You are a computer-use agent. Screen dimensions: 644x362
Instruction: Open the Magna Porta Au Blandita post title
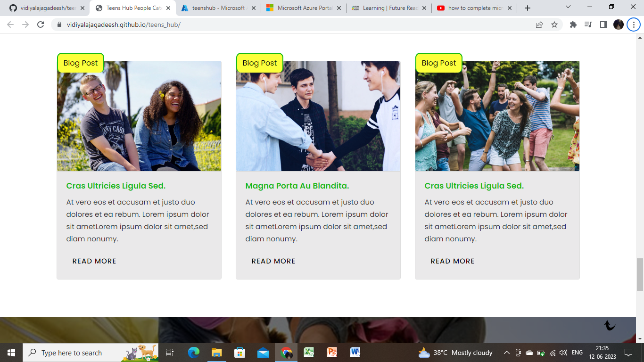pos(297,185)
